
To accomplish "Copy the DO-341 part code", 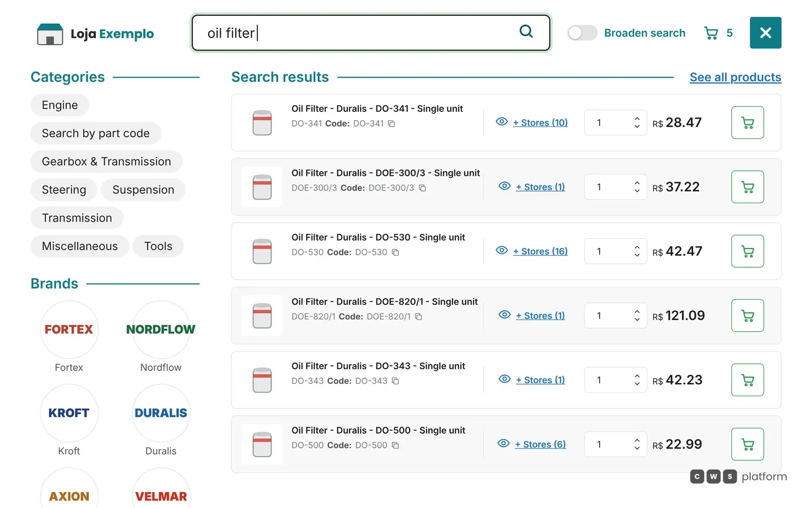I will (x=391, y=123).
